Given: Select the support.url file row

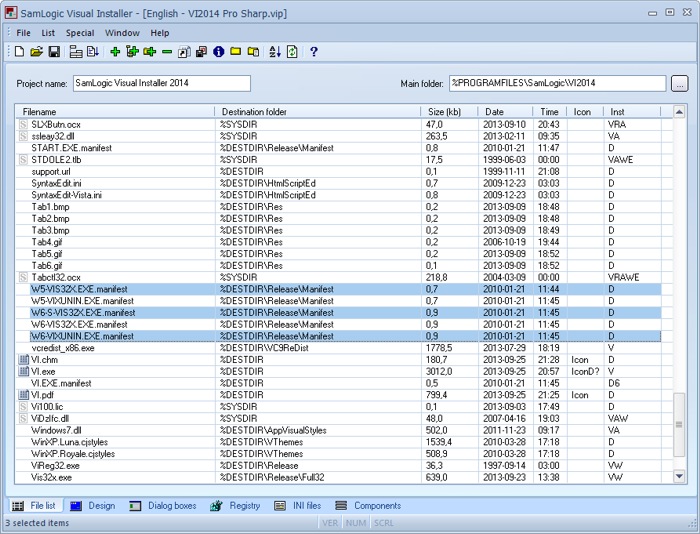Looking at the screenshot, I should (x=338, y=172).
